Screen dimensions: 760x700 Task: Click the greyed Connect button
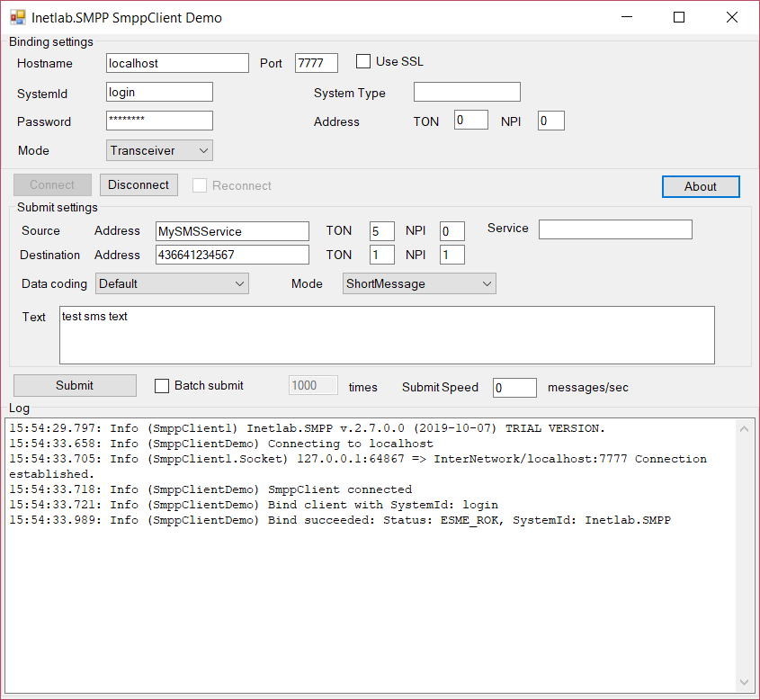click(52, 185)
